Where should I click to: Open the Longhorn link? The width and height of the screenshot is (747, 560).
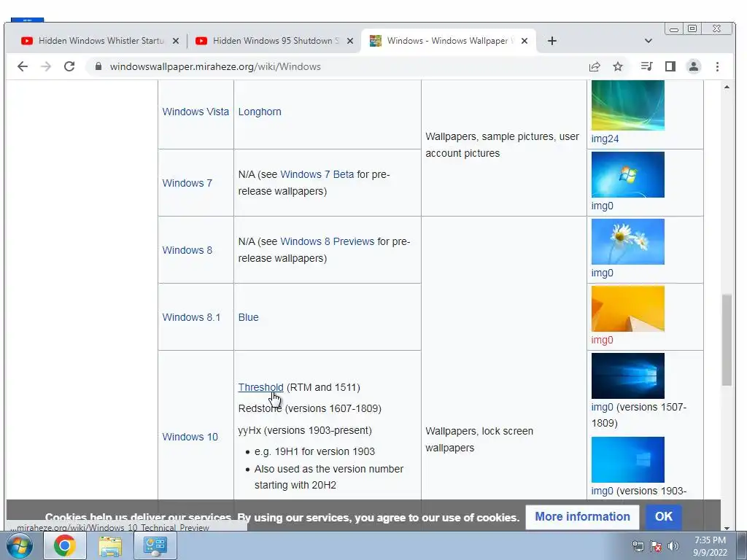tap(260, 112)
